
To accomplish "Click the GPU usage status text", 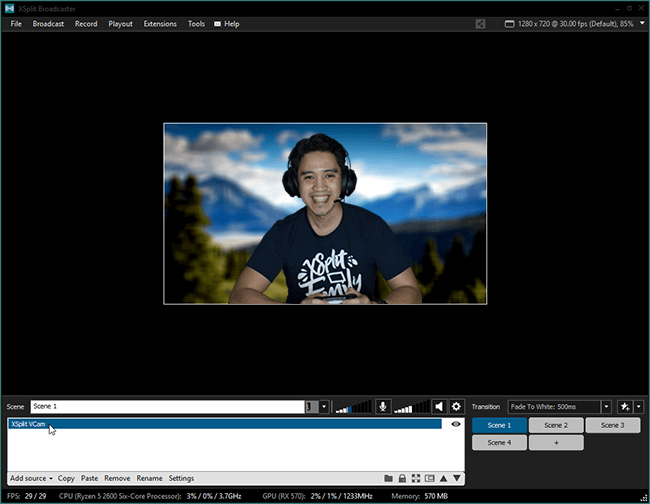I will pyautogui.click(x=317, y=496).
